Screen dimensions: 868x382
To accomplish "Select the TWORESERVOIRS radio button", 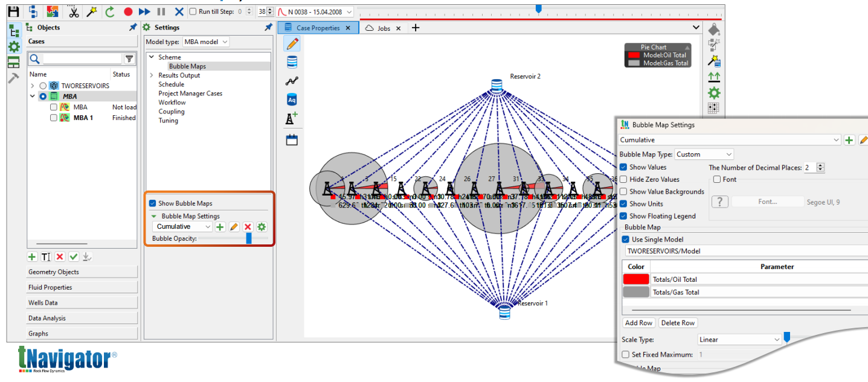I will [43, 86].
